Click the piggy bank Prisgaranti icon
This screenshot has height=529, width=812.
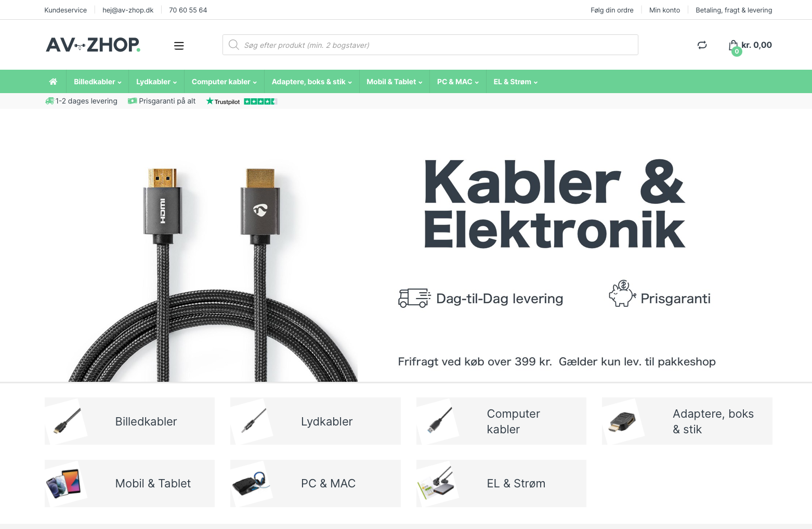622,293
